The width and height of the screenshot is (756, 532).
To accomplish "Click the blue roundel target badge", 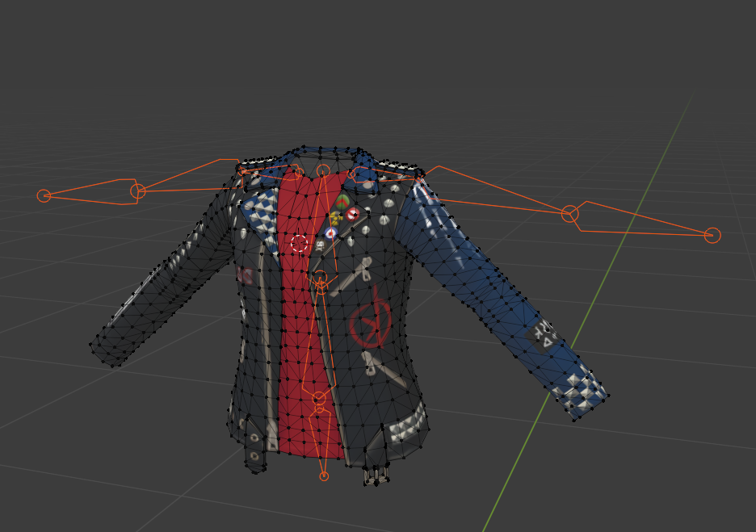I will 330,232.
